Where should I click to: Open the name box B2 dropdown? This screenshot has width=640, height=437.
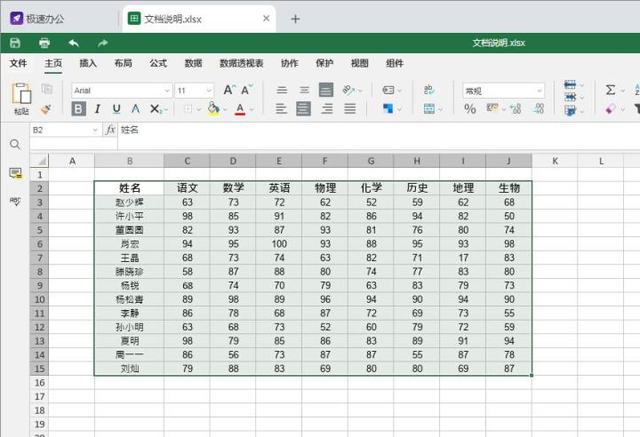pyautogui.click(x=95, y=130)
